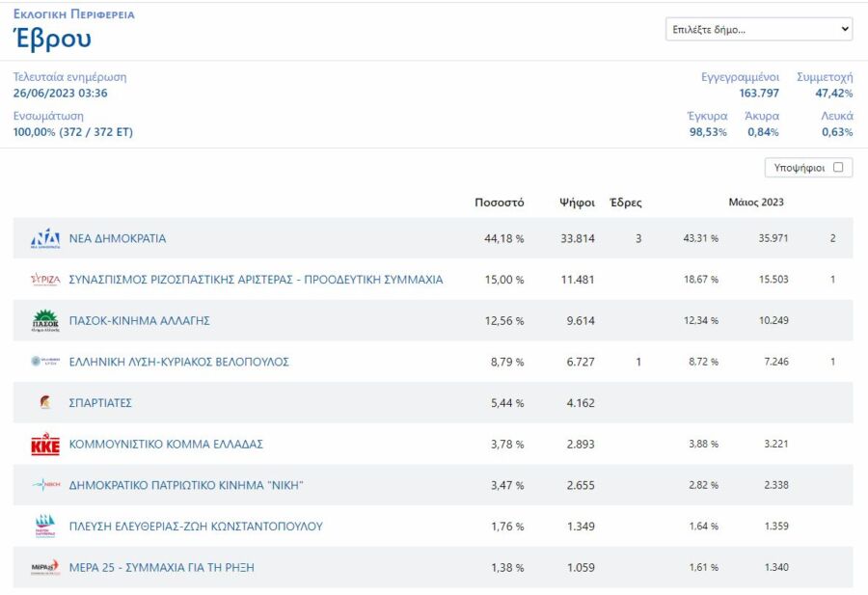Click the Ψήφοι column header
868x595 pixels.
[577, 203]
